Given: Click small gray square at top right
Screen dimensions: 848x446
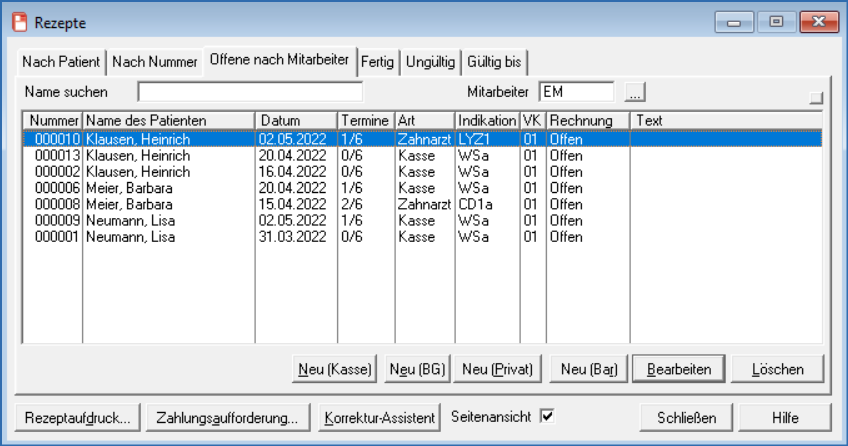Looking at the screenshot, I should [817, 98].
